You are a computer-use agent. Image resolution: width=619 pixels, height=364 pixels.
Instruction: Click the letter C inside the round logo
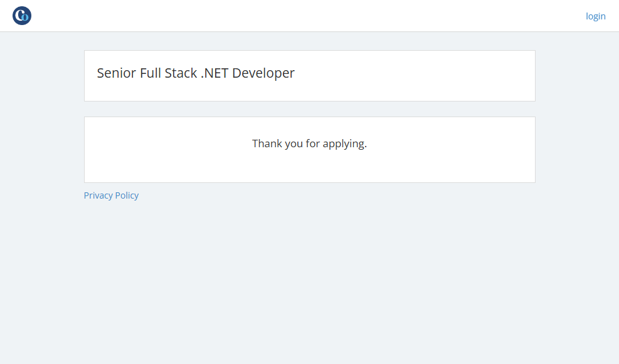[x=19, y=16]
